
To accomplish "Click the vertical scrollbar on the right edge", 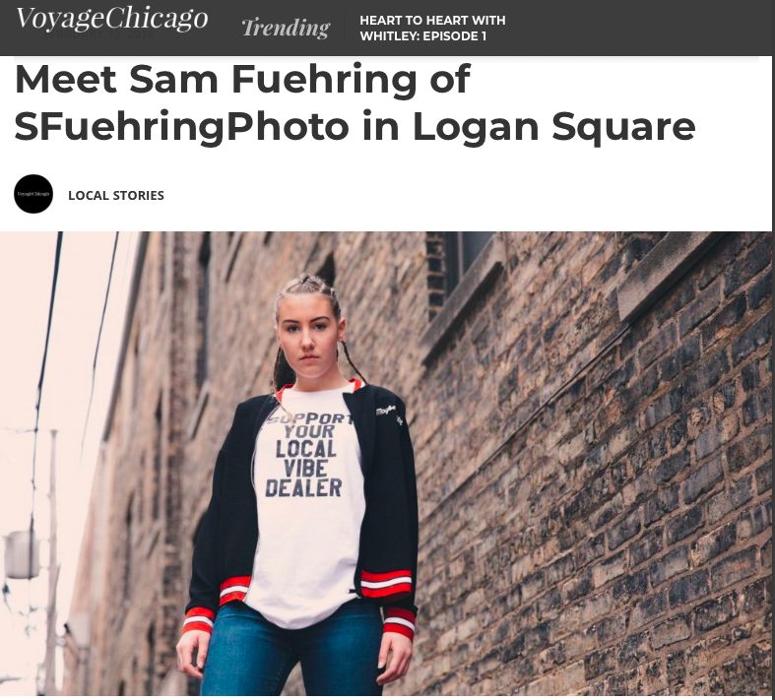I will (x=773, y=350).
